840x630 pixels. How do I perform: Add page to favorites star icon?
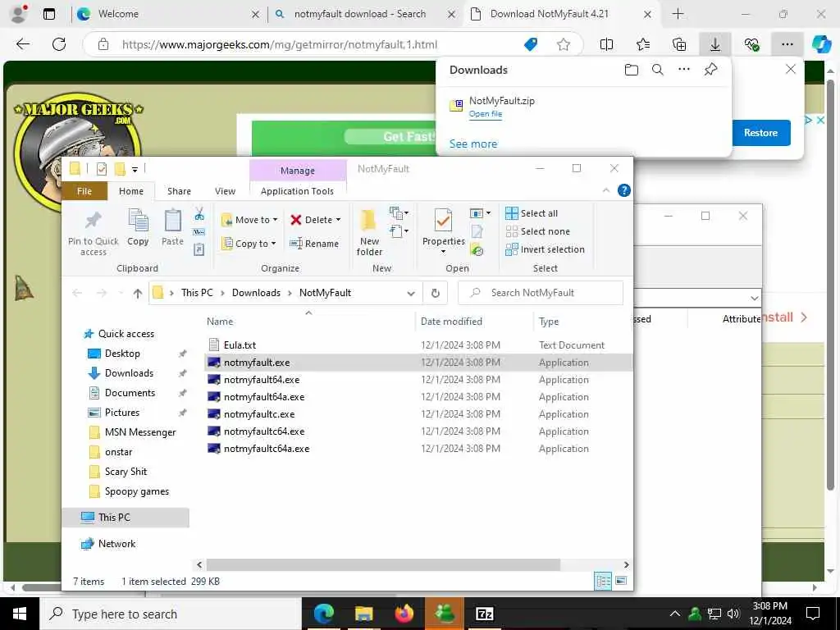pos(563,44)
